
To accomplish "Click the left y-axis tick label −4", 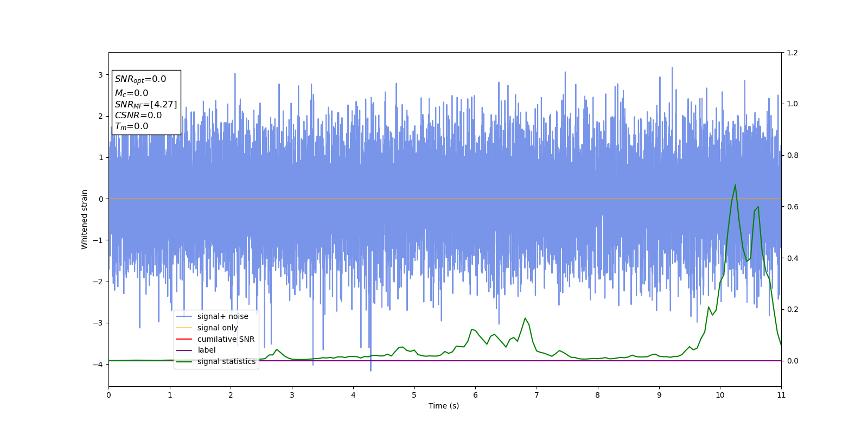I will pyautogui.click(x=98, y=365).
